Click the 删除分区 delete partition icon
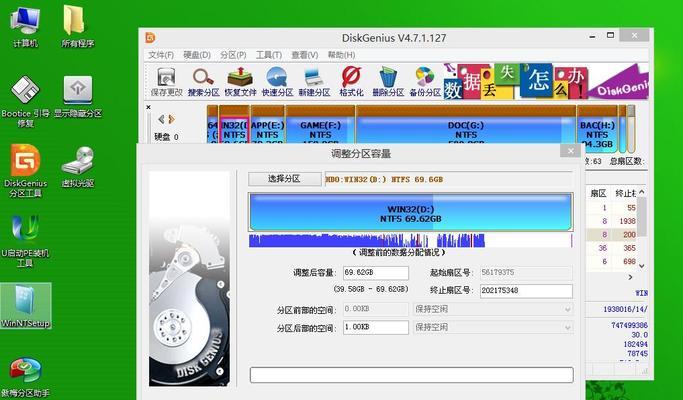Image resolution: width=683 pixels, height=400 pixels. pyautogui.click(x=388, y=82)
